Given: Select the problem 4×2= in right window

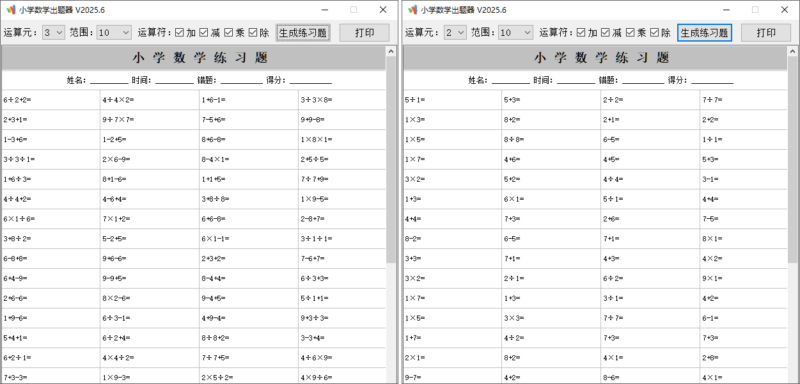Looking at the screenshot, I should [712, 259].
